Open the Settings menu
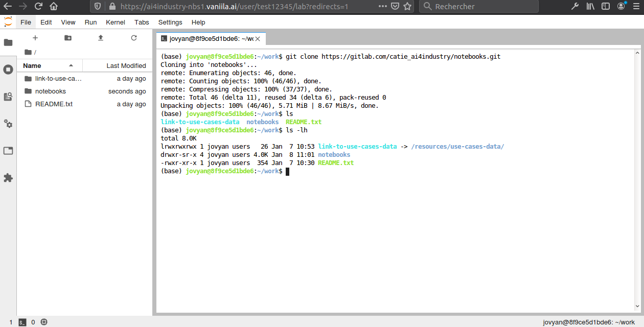 [170, 22]
